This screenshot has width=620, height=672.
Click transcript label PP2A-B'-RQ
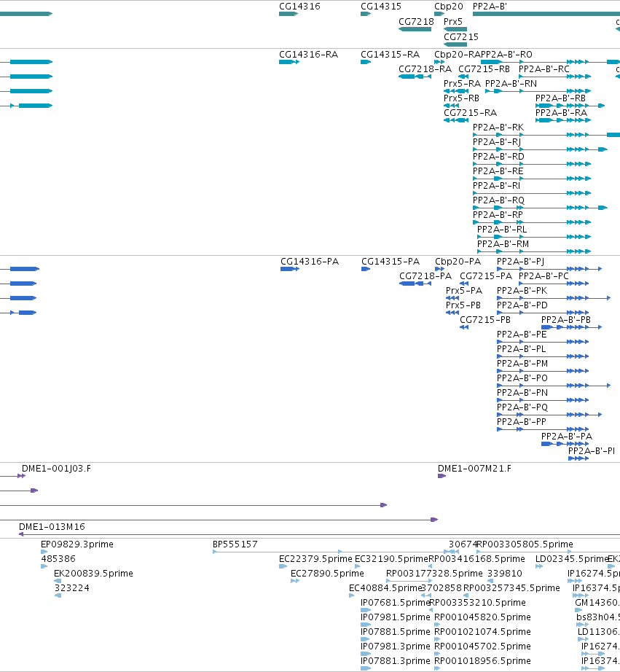[x=498, y=200]
